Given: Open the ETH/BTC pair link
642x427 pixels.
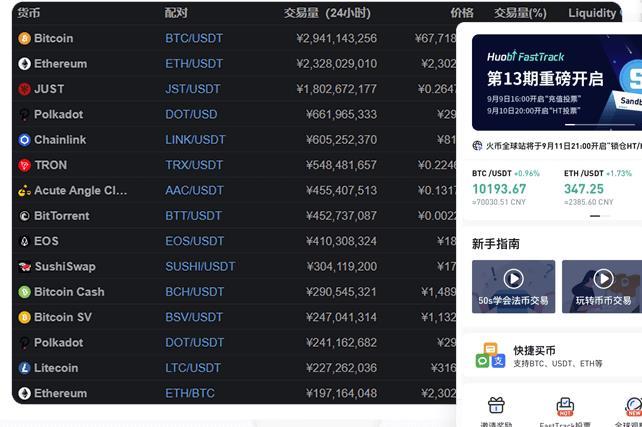Looking at the screenshot, I should 190,393.
